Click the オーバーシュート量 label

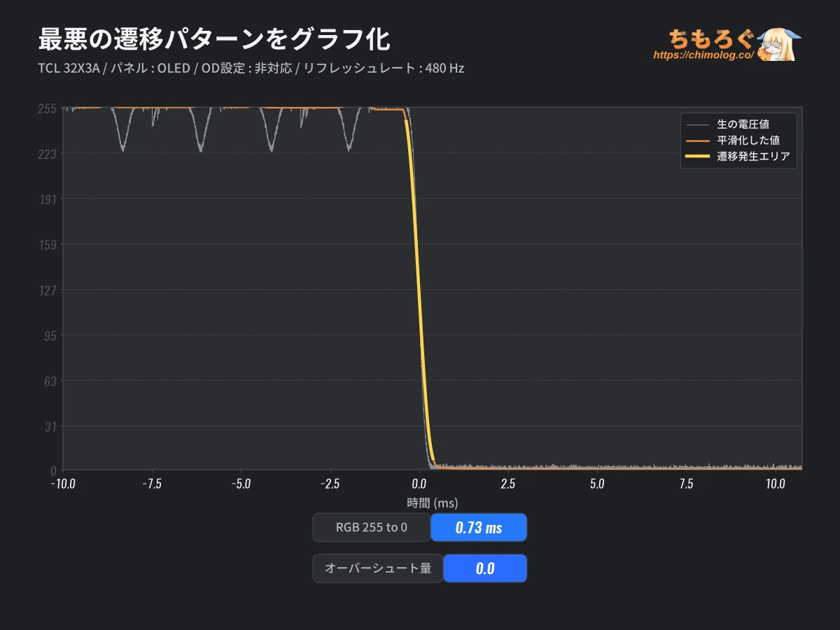click(x=378, y=568)
